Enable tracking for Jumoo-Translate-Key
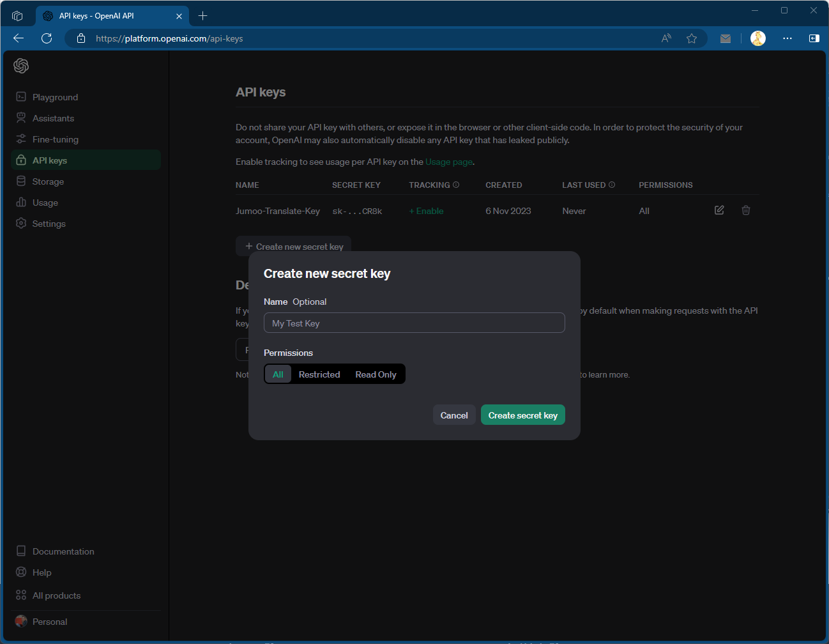This screenshot has width=829, height=644. point(426,211)
